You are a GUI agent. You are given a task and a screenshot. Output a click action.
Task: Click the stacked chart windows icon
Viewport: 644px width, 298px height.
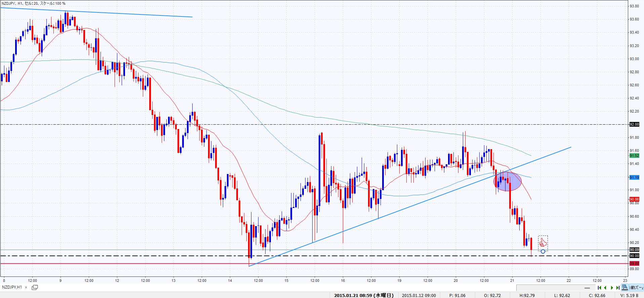click(x=625, y=288)
